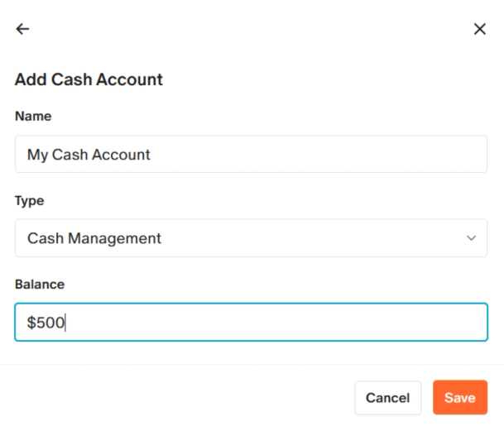504x426 pixels.
Task: Open the Type dropdown showing Cash Management
Action: click(x=251, y=238)
